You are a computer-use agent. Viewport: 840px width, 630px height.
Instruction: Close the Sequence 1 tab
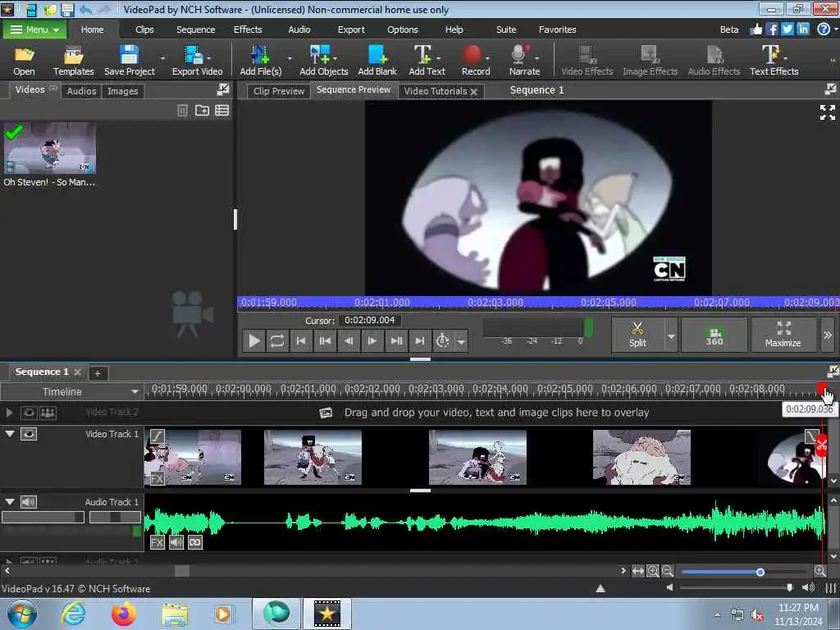[78, 372]
